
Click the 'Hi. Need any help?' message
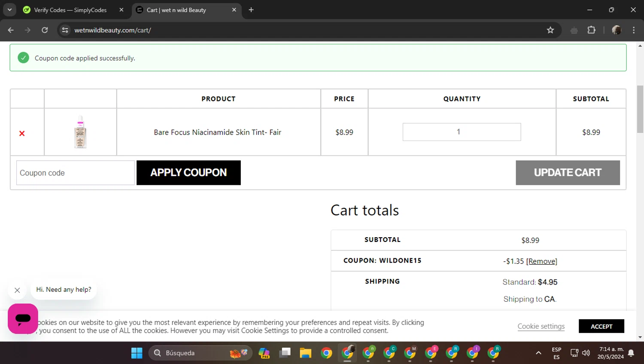click(x=64, y=290)
